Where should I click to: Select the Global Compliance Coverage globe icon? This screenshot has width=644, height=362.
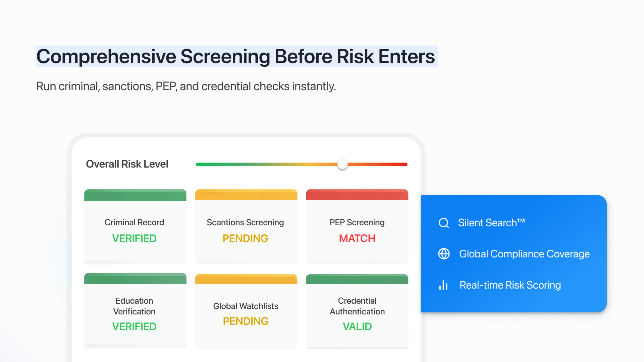click(x=443, y=254)
